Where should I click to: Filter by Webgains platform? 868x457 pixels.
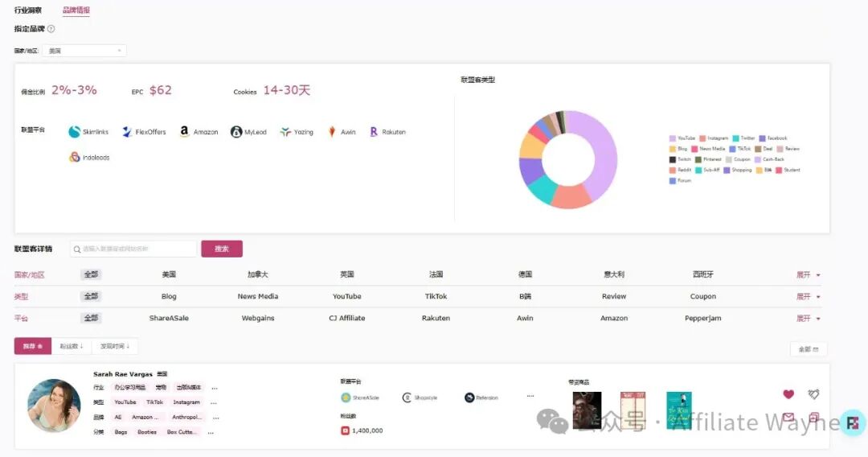[258, 318]
